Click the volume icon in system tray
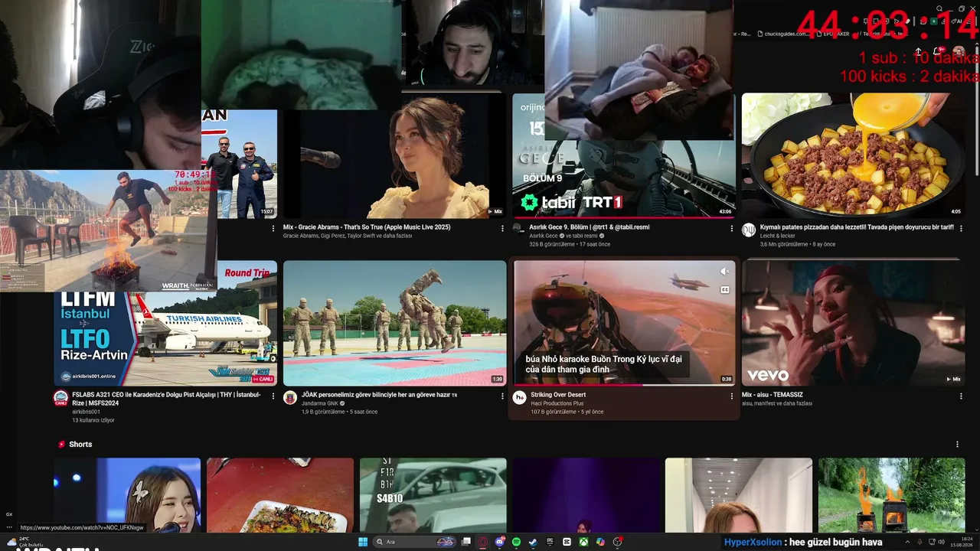 point(941,542)
